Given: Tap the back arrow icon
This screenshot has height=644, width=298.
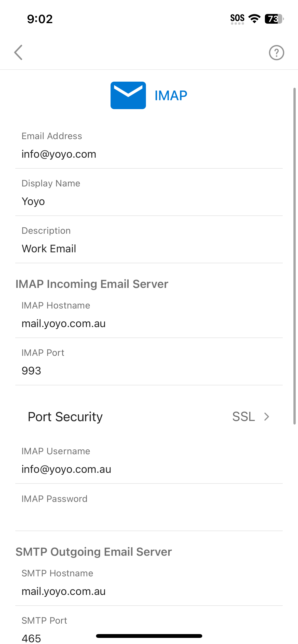Looking at the screenshot, I should coord(18,52).
